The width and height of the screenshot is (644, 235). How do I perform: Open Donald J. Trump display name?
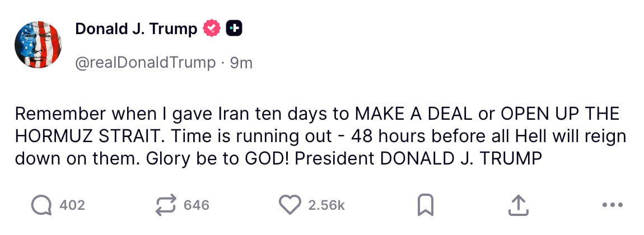(x=136, y=29)
